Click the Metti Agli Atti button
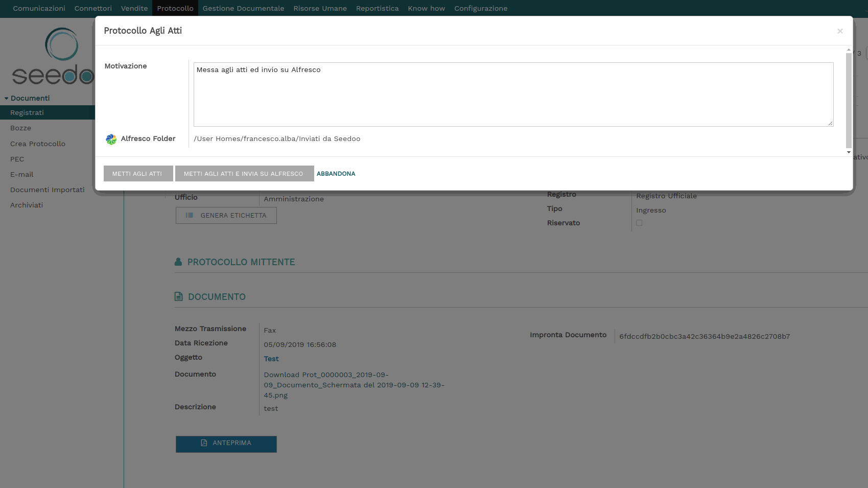The width and height of the screenshot is (868, 488). tap(138, 174)
